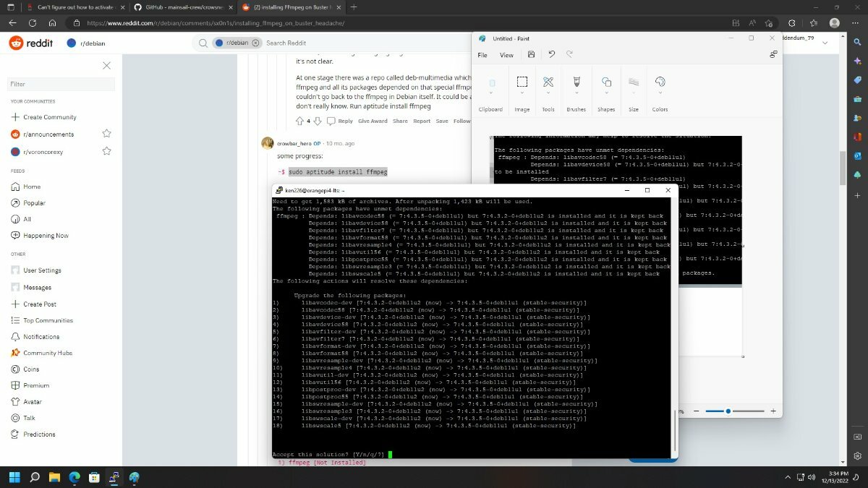Click Create Post in the sidebar
868x488 pixels.
coord(34,304)
